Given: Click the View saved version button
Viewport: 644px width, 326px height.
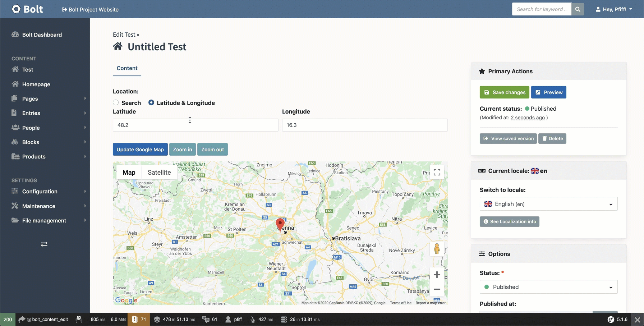Looking at the screenshot, I should point(508,138).
